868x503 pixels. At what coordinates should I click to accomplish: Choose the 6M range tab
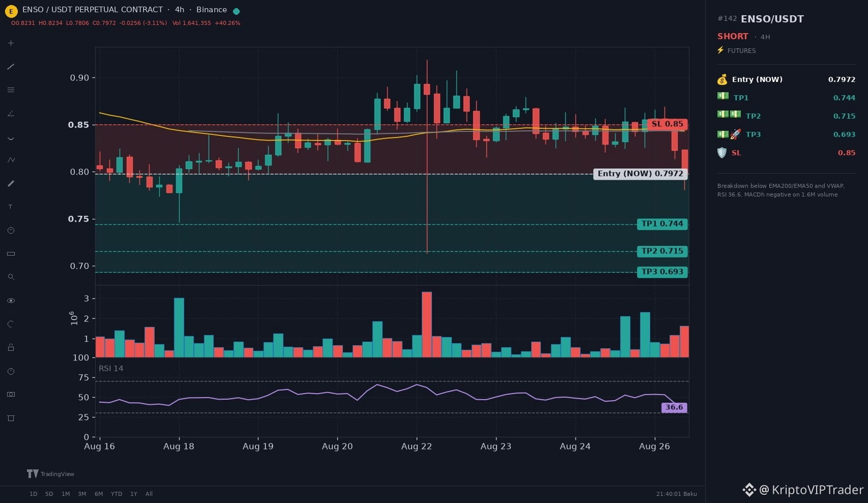coord(99,494)
